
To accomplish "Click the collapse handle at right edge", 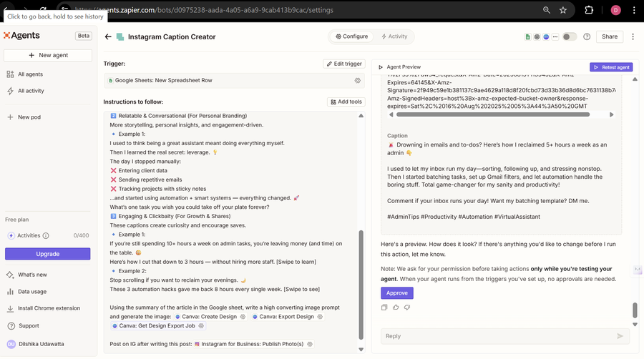I will (x=638, y=270).
